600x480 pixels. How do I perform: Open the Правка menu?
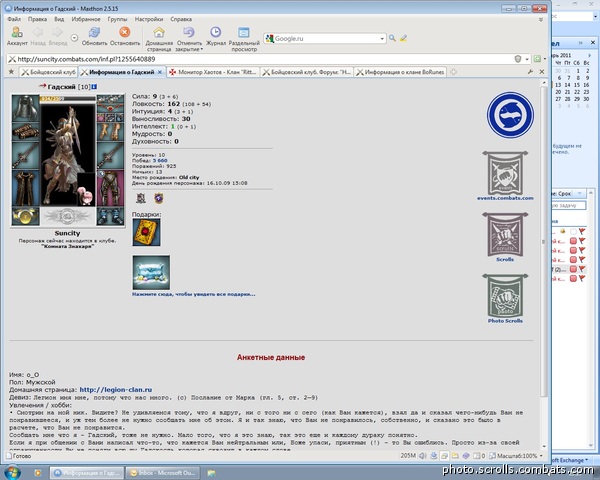pos(37,19)
